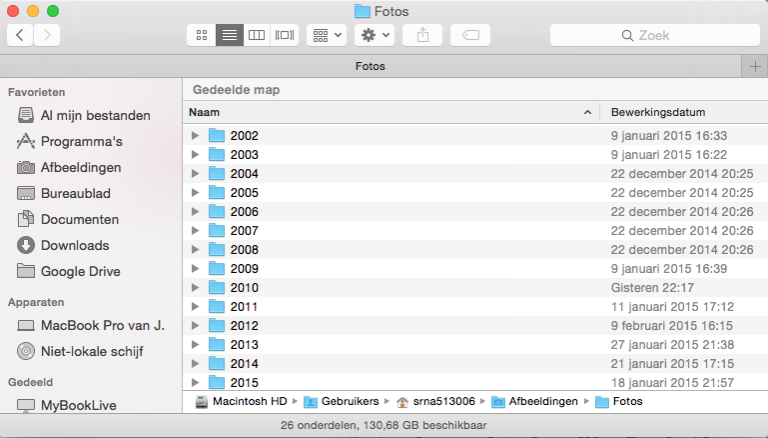Select column view button
Image resolution: width=768 pixels, height=438 pixels.
click(x=257, y=35)
